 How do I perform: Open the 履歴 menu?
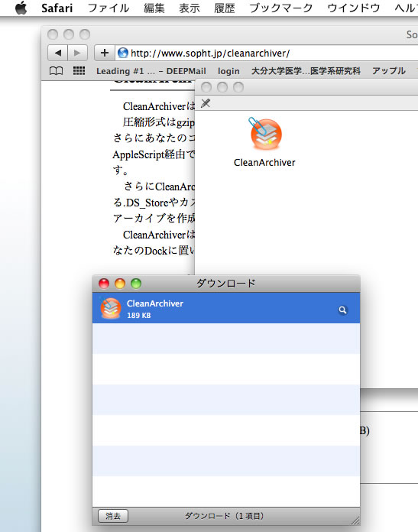click(225, 8)
